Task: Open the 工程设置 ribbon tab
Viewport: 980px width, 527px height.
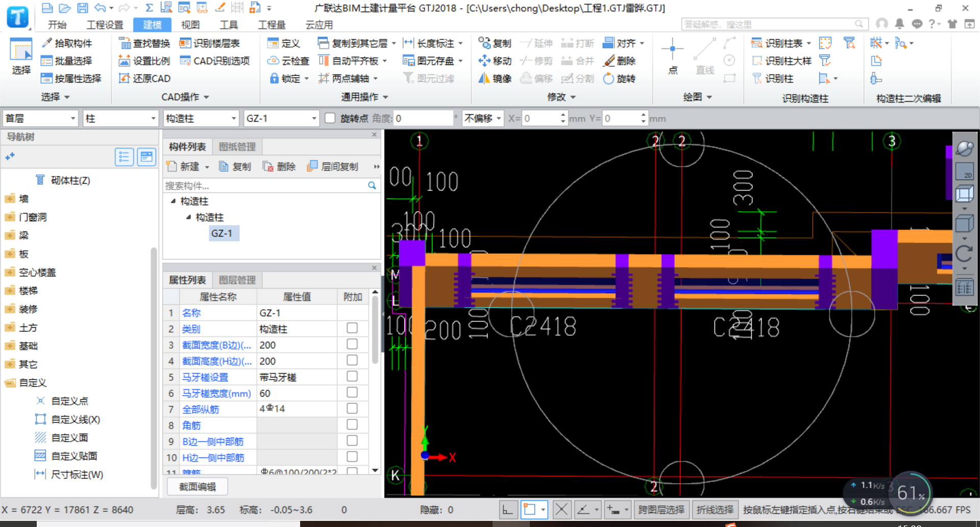Action: [105, 25]
